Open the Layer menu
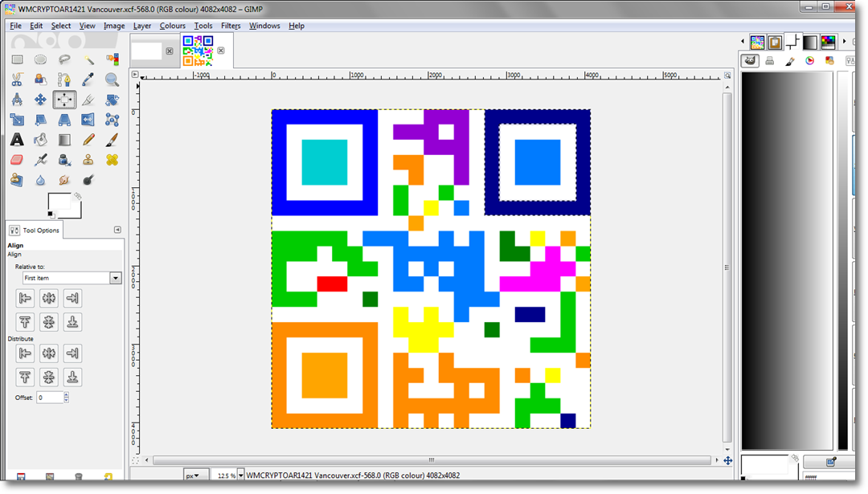The image size is (868, 494). [142, 26]
